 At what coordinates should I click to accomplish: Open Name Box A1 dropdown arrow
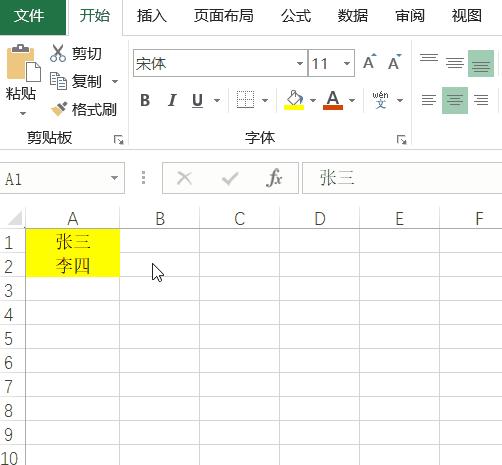114,178
